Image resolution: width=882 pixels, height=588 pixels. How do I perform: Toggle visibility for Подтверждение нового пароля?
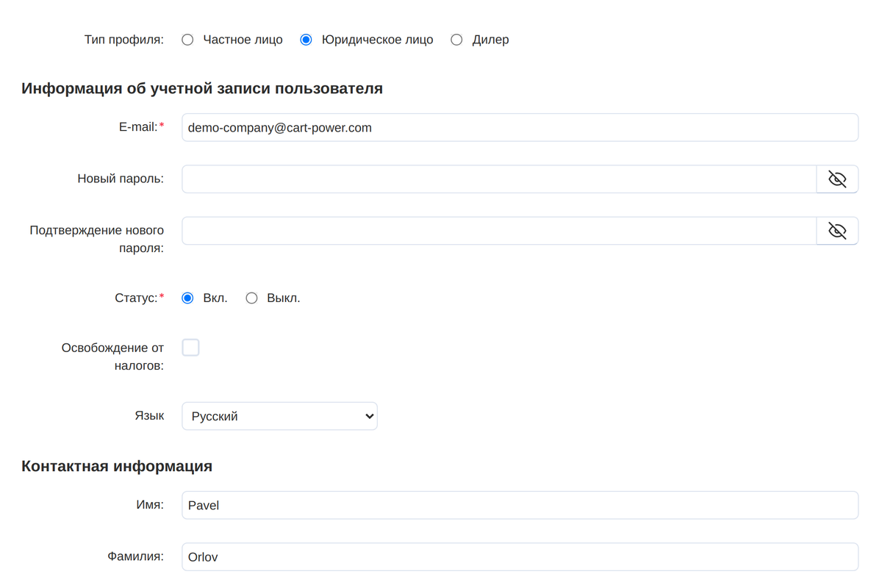837,231
